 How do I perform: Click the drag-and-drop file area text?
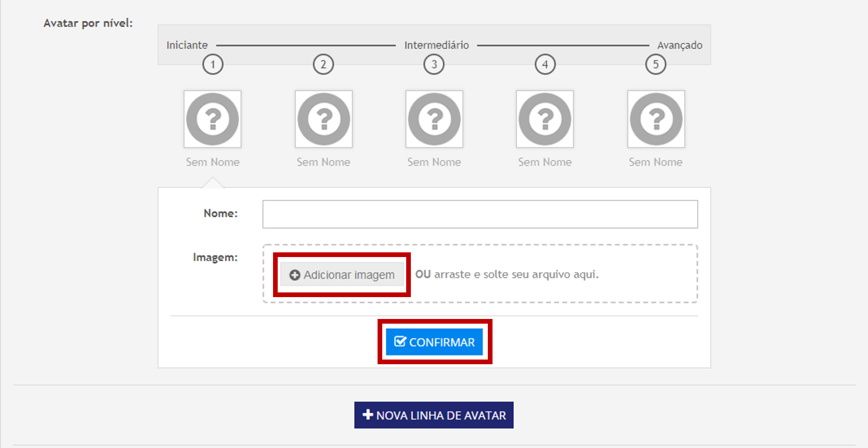[507, 274]
